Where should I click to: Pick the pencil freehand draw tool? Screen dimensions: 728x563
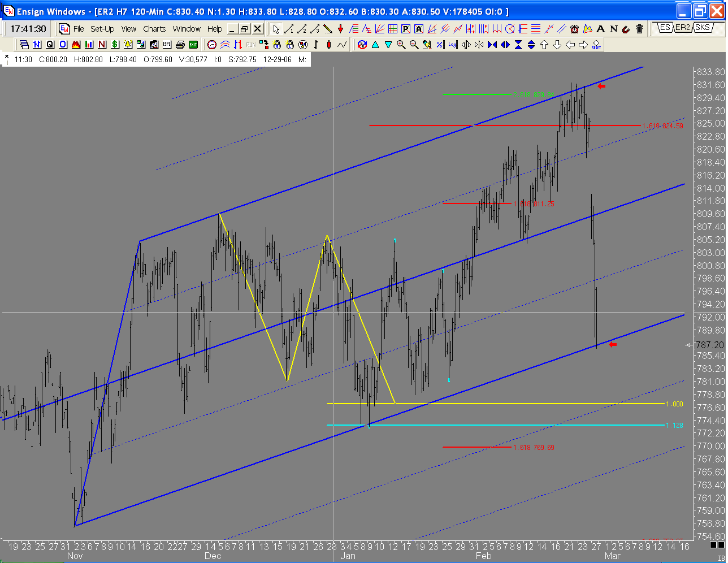click(327, 29)
